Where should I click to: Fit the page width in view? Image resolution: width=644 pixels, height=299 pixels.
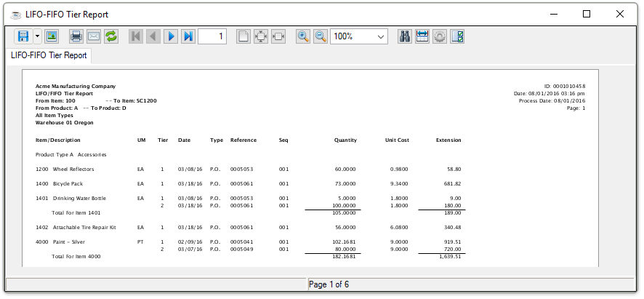pos(278,36)
